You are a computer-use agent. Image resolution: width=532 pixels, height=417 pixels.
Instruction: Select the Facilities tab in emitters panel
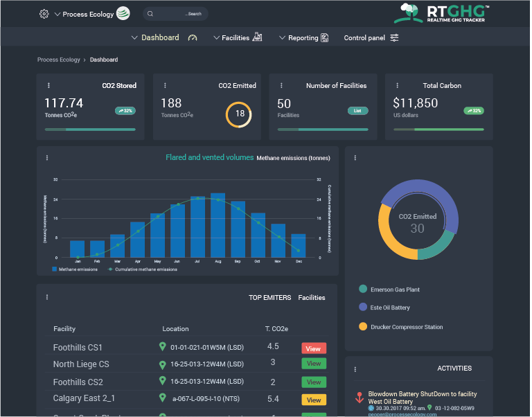click(x=312, y=298)
